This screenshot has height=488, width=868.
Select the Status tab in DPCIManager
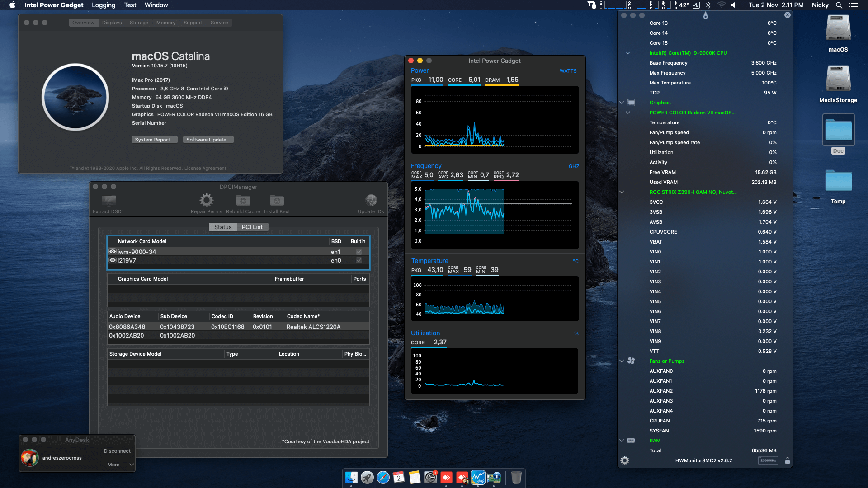(223, 227)
